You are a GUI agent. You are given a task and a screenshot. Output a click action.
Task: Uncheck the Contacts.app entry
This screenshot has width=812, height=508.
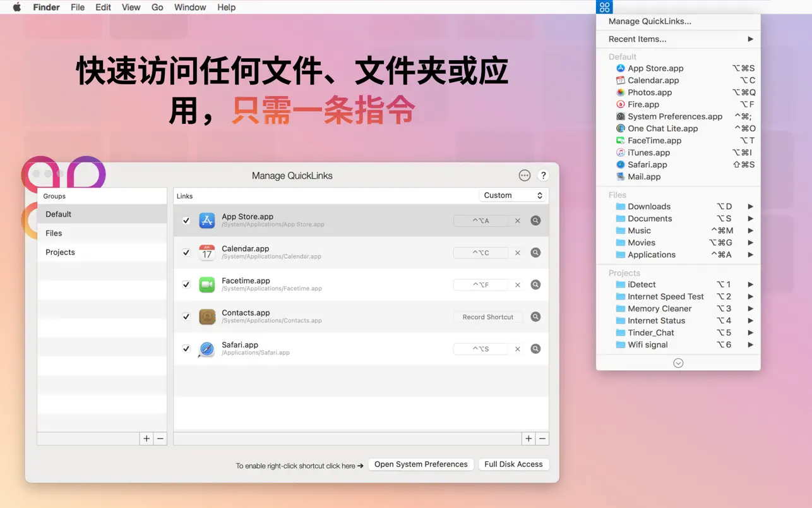pos(186,317)
